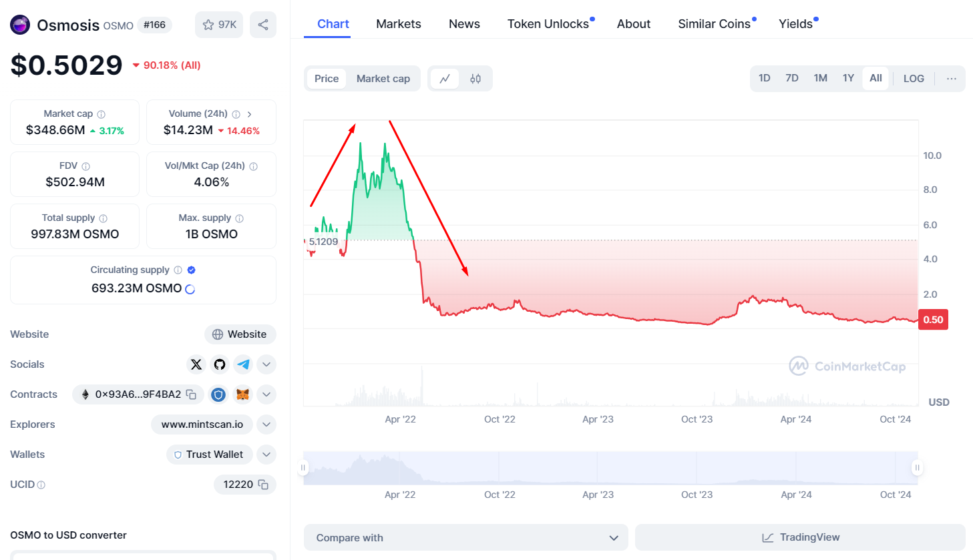Open the News tab
This screenshot has width=973, height=560.
pyautogui.click(x=464, y=24)
